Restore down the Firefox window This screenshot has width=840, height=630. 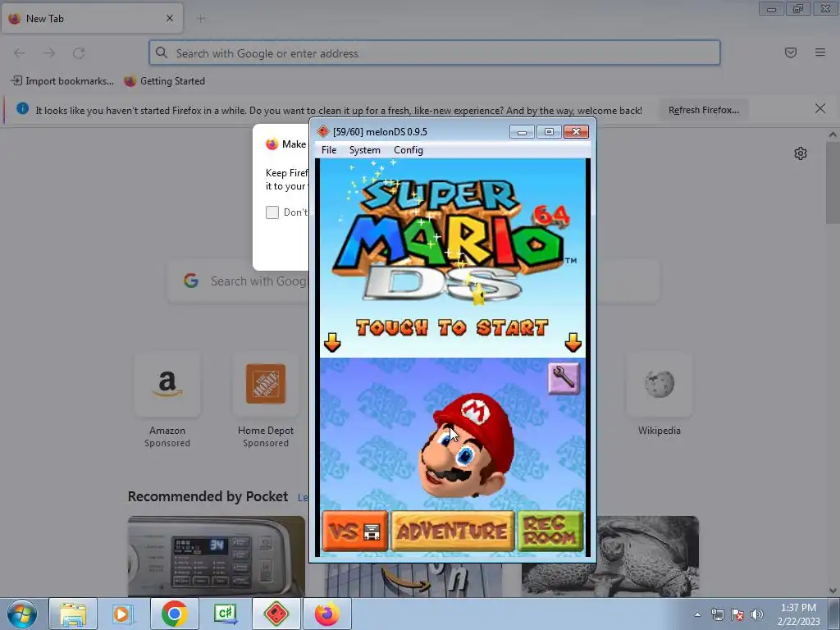pyautogui.click(x=798, y=9)
